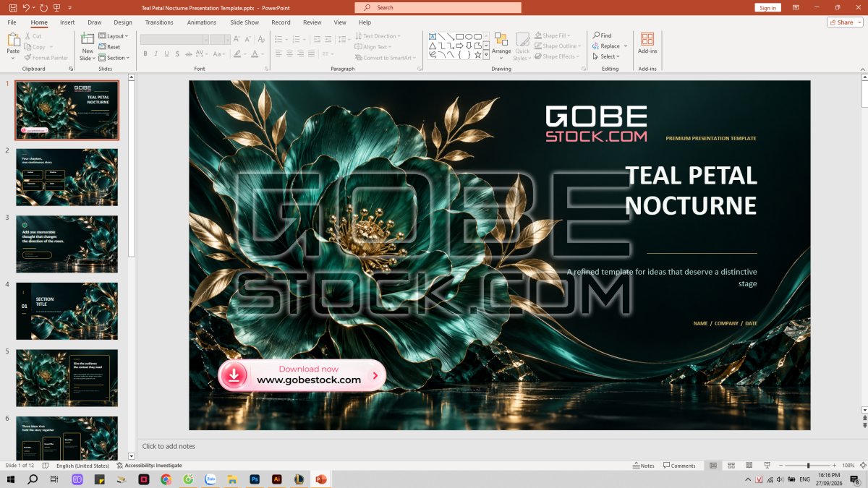This screenshot has height=488, width=868.
Task: Toggle text Shadow button
Action: [178, 53]
